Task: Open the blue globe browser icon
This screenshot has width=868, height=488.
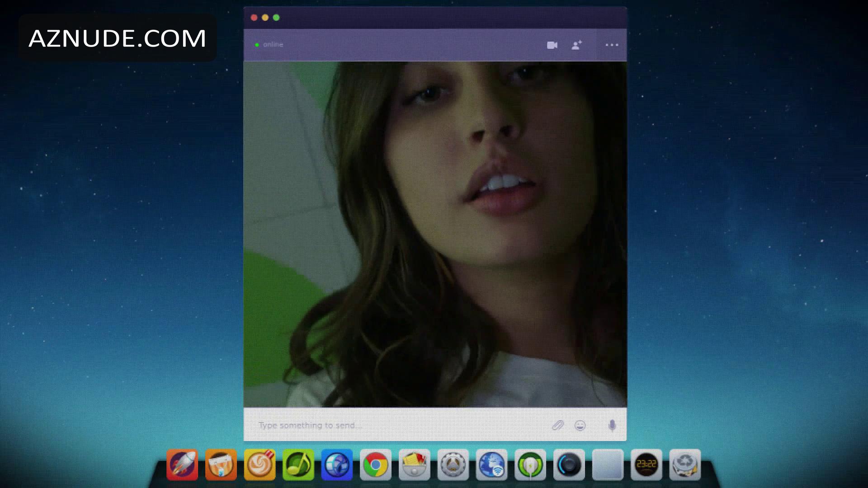Action: 337,465
